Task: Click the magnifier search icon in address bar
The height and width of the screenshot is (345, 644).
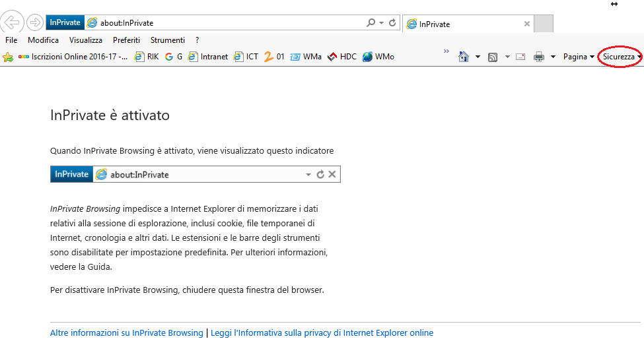Action: point(371,22)
